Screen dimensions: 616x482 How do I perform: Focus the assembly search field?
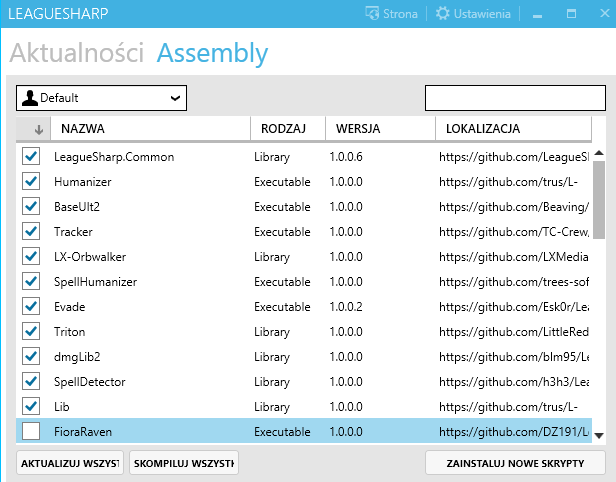(515, 98)
